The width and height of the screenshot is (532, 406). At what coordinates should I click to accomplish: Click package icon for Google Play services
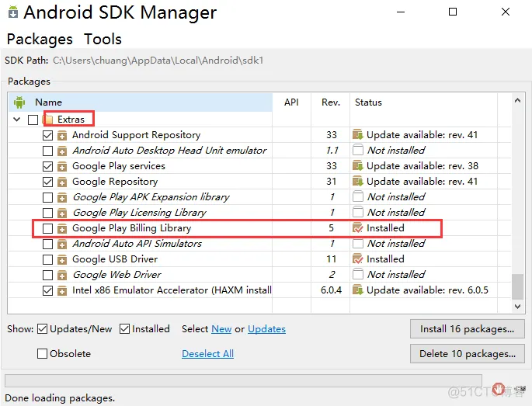click(x=62, y=166)
